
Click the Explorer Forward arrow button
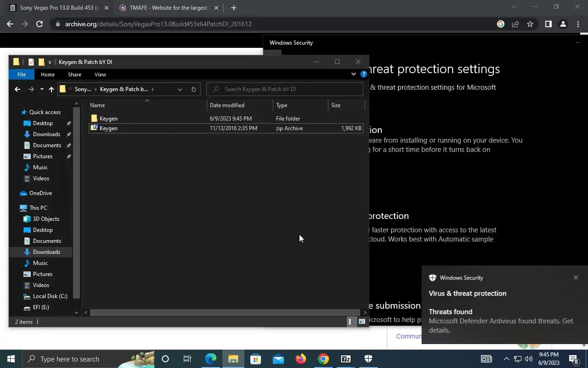tap(31, 89)
